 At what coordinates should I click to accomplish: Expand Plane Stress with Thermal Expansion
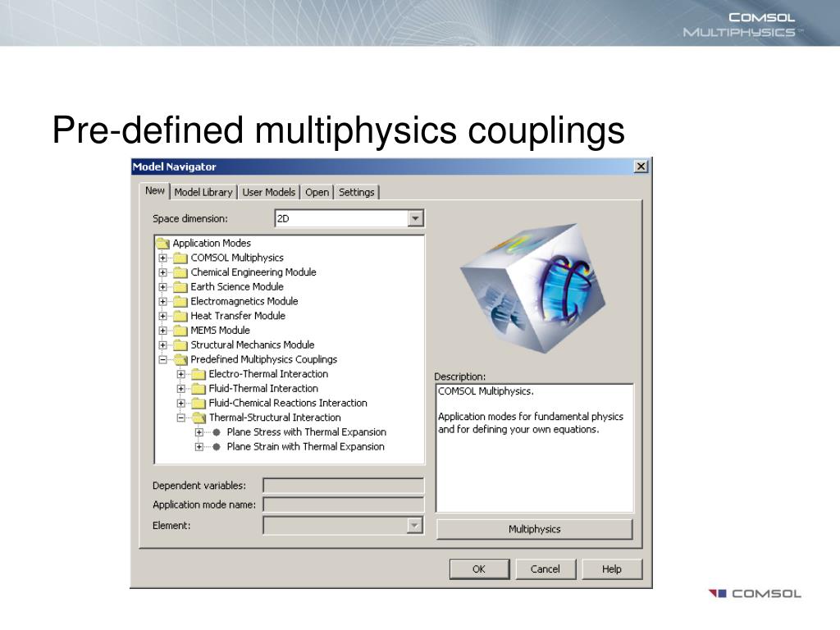pos(199,432)
